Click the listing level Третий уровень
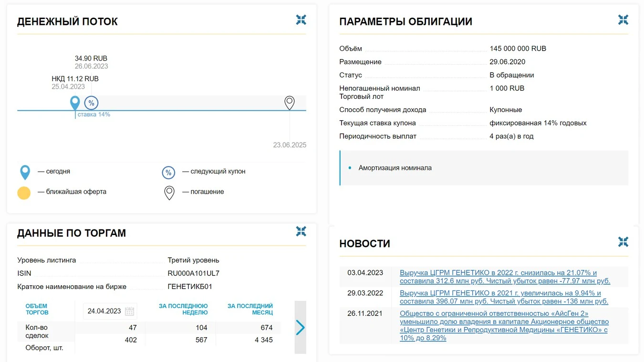This screenshot has width=644, height=362. coord(193,260)
